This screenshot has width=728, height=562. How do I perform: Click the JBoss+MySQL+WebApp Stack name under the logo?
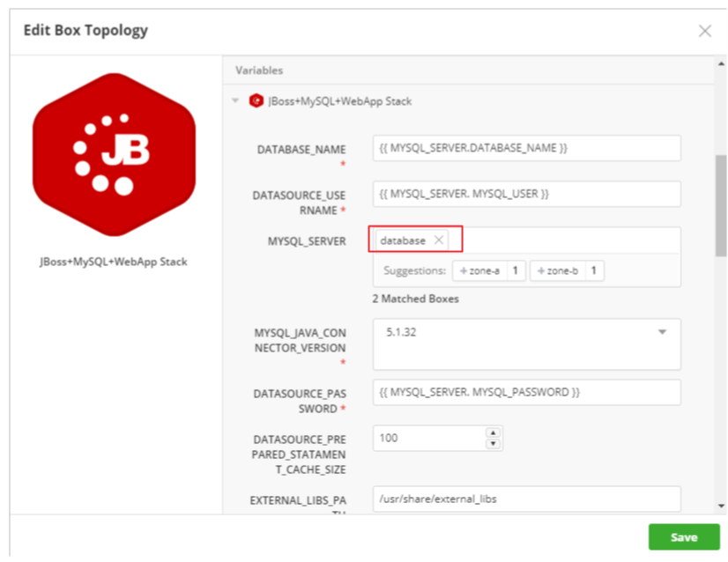(114, 262)
